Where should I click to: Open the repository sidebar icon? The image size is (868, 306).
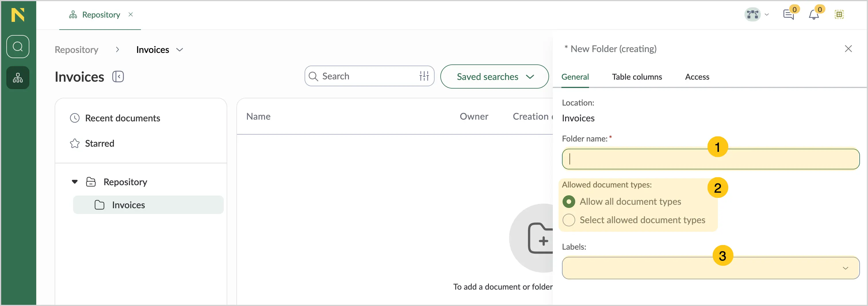point(18,78)
